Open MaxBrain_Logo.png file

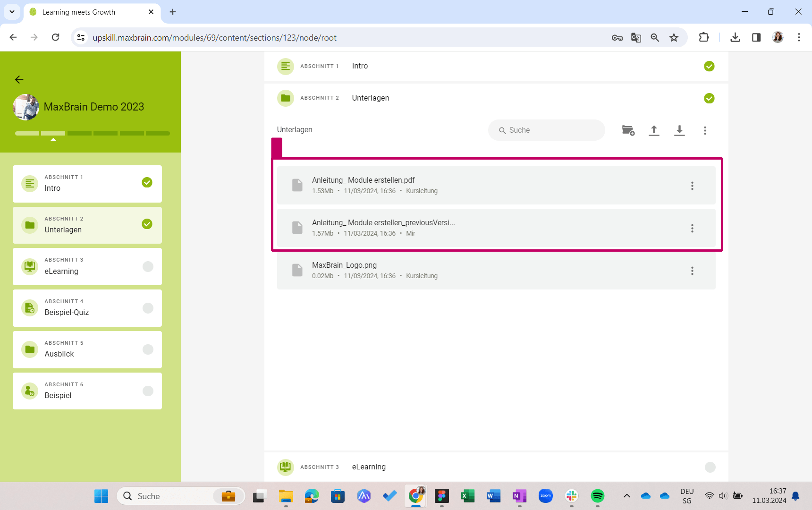pyautogui.click(x=496, y=270)
